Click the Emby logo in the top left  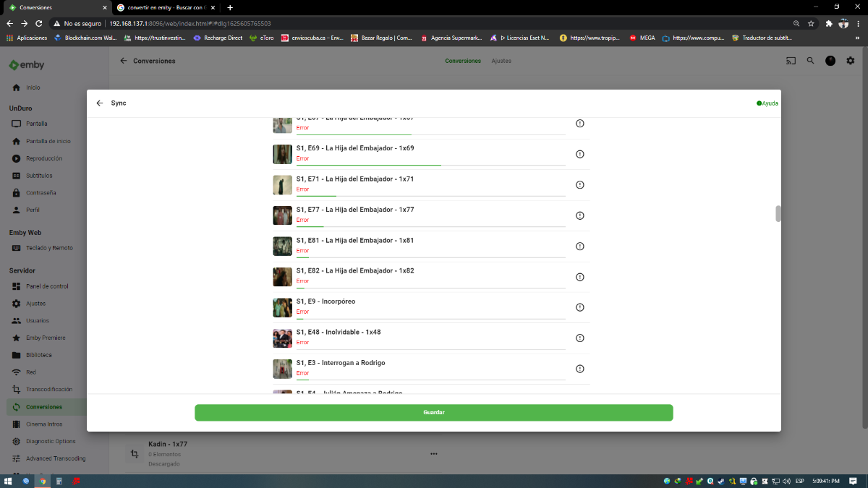(27, 64)
